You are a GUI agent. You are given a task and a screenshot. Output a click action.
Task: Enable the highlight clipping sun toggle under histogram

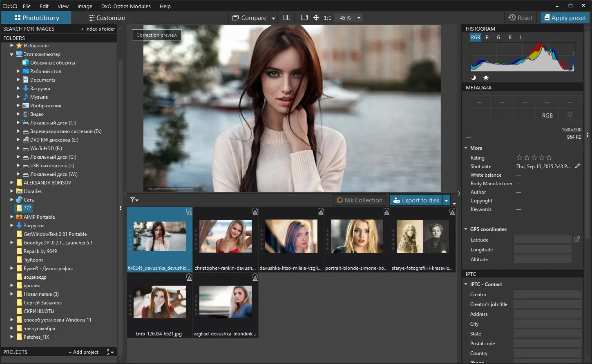[x=486, y=78]
